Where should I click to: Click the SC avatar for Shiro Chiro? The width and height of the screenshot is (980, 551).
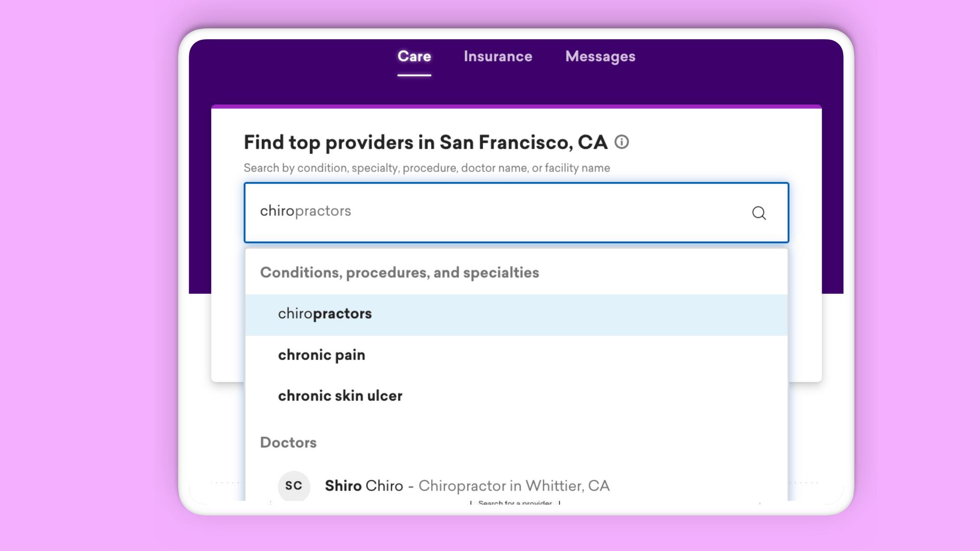pyautogui.click(x=294, y=485)
